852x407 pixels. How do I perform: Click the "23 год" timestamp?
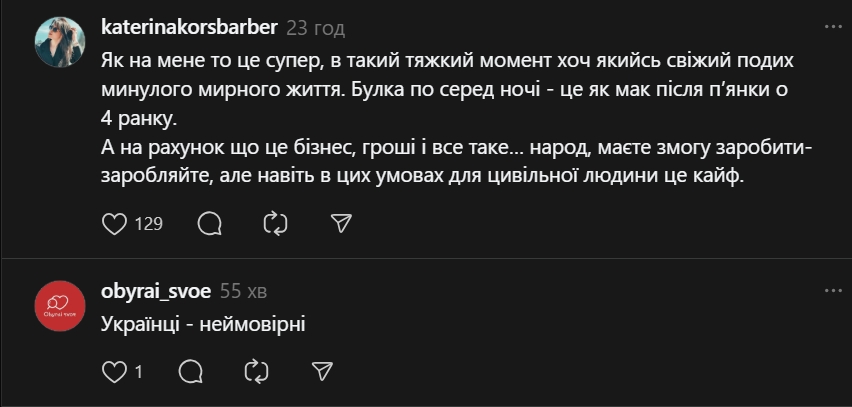pyautogui.click(x=315, y=26)
